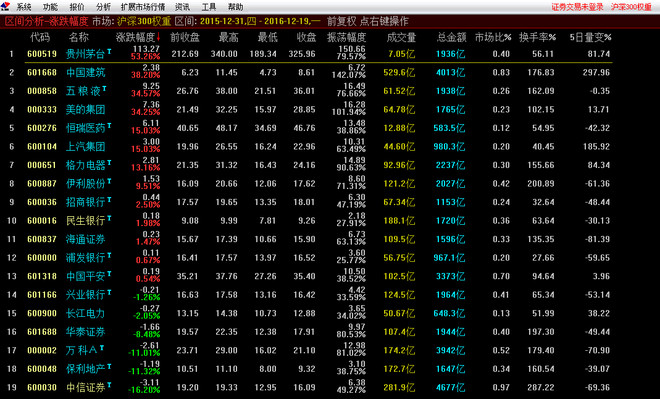Click the T marker beside 贵州茅台
The height and width of the screenshot is (399, 660).
[109, 51]
